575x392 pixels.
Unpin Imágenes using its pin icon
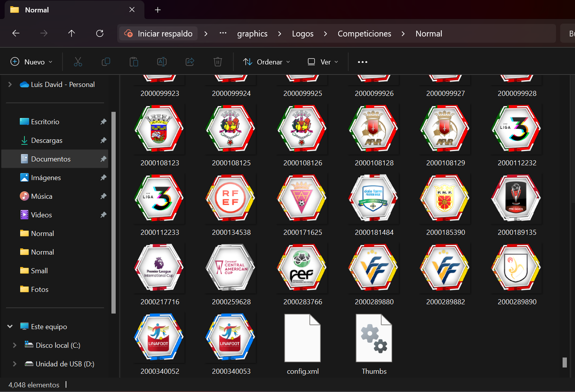(103, 177)
